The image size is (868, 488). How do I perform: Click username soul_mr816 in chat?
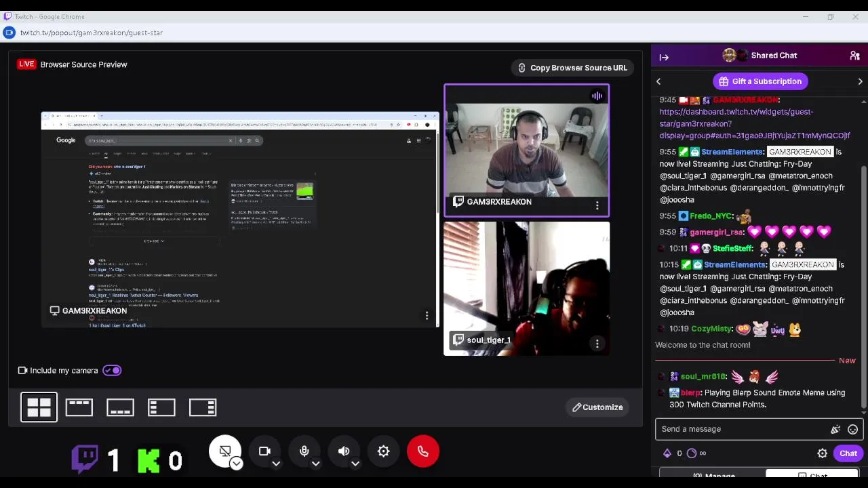tap(703, 377)
